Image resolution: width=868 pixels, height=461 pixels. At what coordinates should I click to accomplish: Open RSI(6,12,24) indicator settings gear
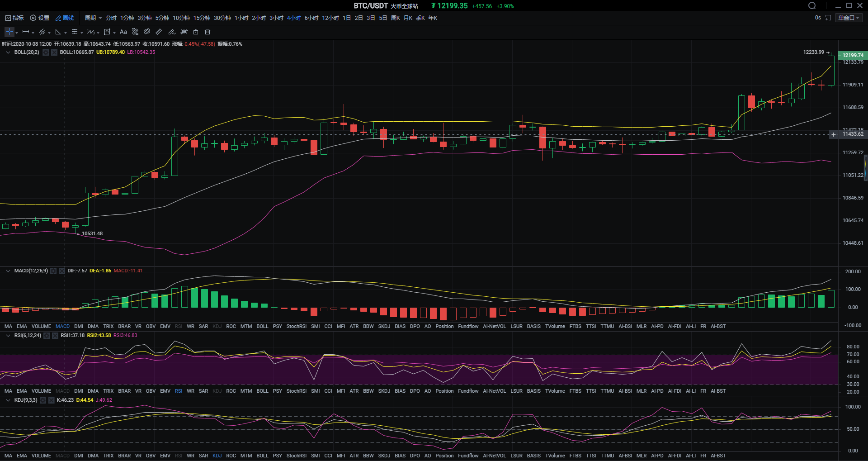pyautogui.click(x=47, y=336)
